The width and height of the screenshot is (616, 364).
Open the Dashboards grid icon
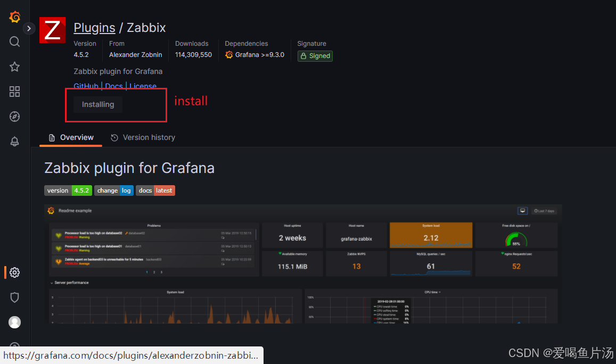point(14,92)
